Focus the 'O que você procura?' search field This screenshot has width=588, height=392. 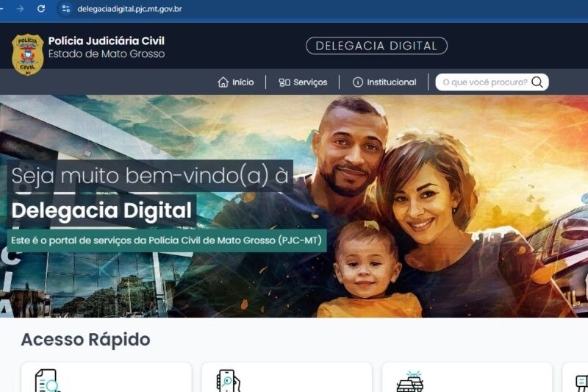click(x=485, y=82)
